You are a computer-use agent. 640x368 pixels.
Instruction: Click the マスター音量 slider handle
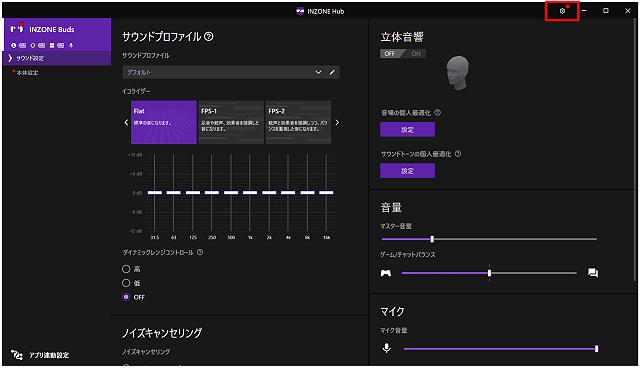(432, 239)
